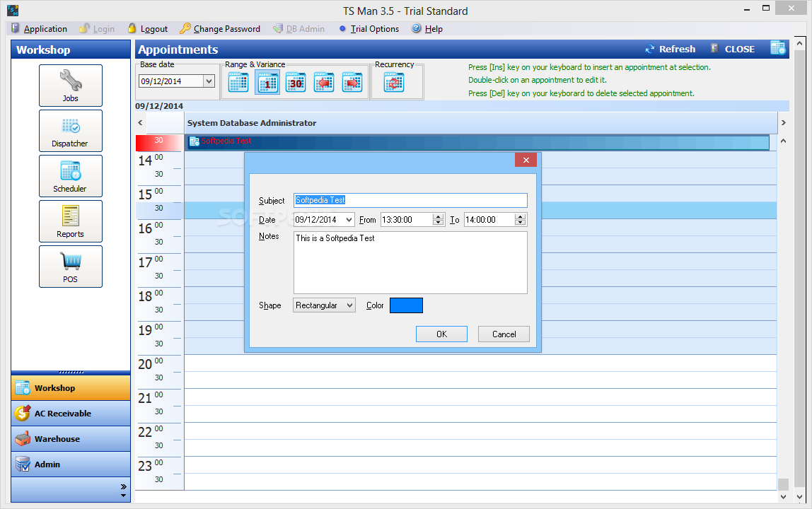Viewport: 812px width, 509px height.
Task: Open the POS module
Action: click(71, 266)
